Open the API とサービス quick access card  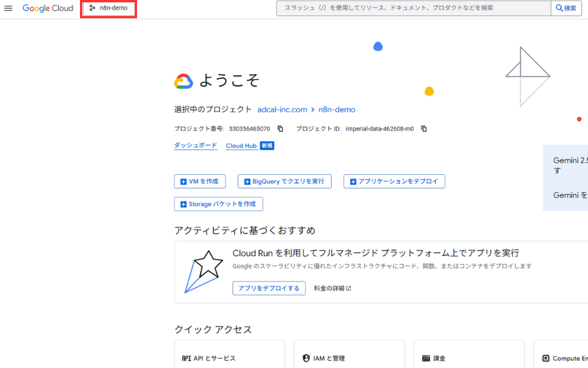click(229, 354)
